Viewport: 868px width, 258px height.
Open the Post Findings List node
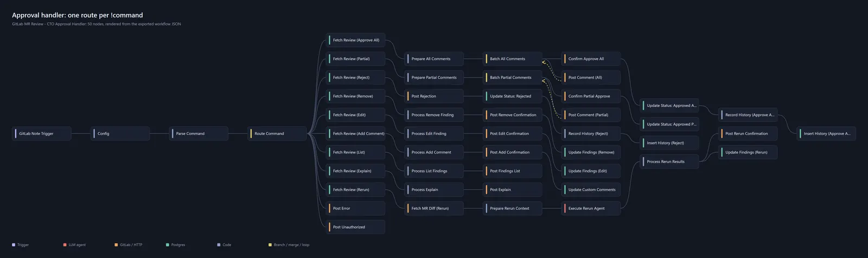pyautogui.click(x=513, y=171)
